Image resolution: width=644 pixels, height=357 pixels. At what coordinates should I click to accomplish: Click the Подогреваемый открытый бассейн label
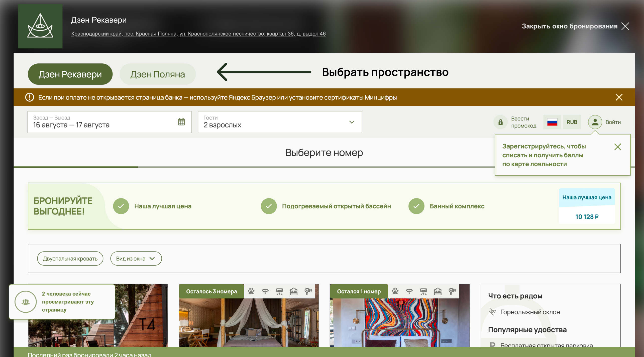(x=336, y=206)
